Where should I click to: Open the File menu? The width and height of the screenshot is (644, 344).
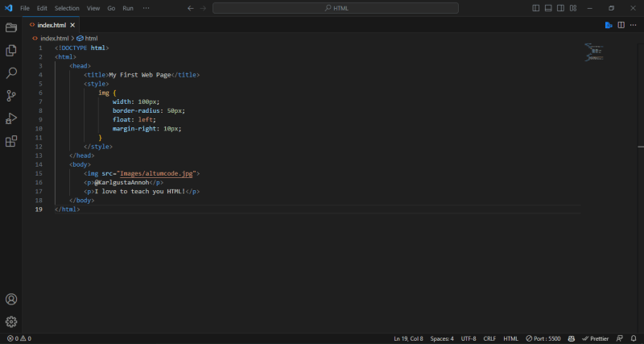[25, 8]
